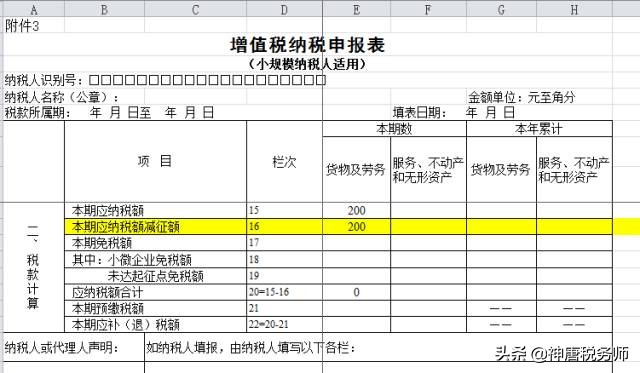Click the 纳税人名称(公章) cell
Viewport: 640px width, 373px height.
62,97
